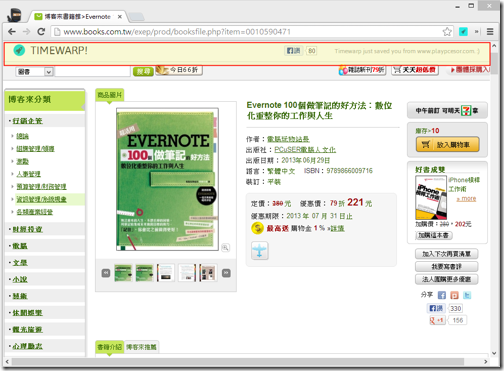This screenshot has height=371, width=504.
Task: Open the Chrome hamburger menu
Action: (490, 32)
